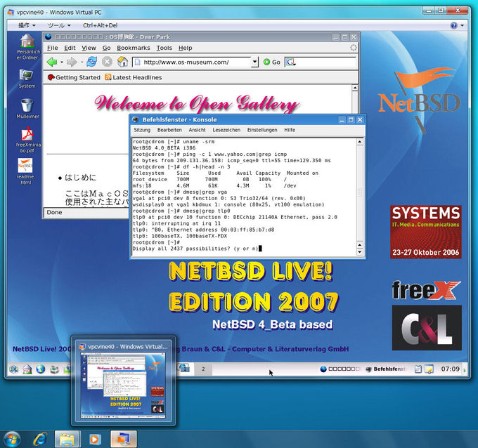This screenshot has height=448, width=478.
Task: Click the Latest Headlines RSS bookmark
Action: (134, 77)
